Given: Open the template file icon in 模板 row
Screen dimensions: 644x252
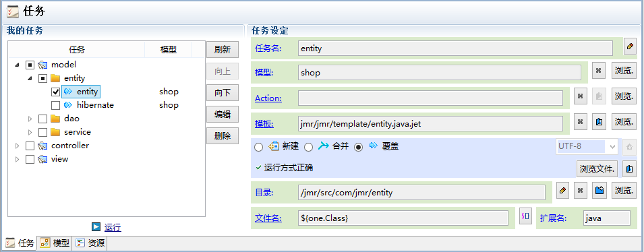Looking at the screenshot, I should 599,121.
